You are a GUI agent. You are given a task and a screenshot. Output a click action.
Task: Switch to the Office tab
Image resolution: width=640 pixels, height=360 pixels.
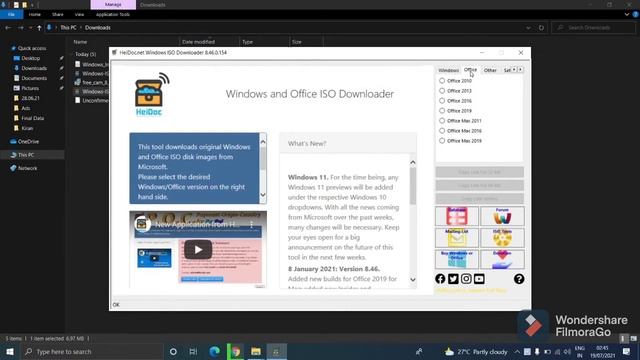click(x=470, y=69)
